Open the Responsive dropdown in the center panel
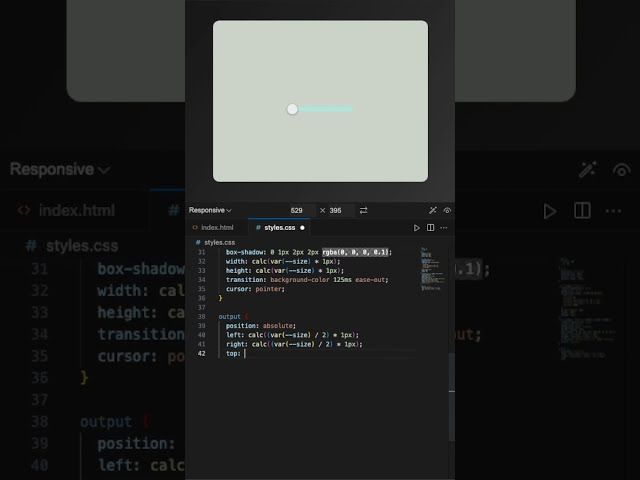The width and height of the screenshot is (640, 480). [x=210, y=210]
